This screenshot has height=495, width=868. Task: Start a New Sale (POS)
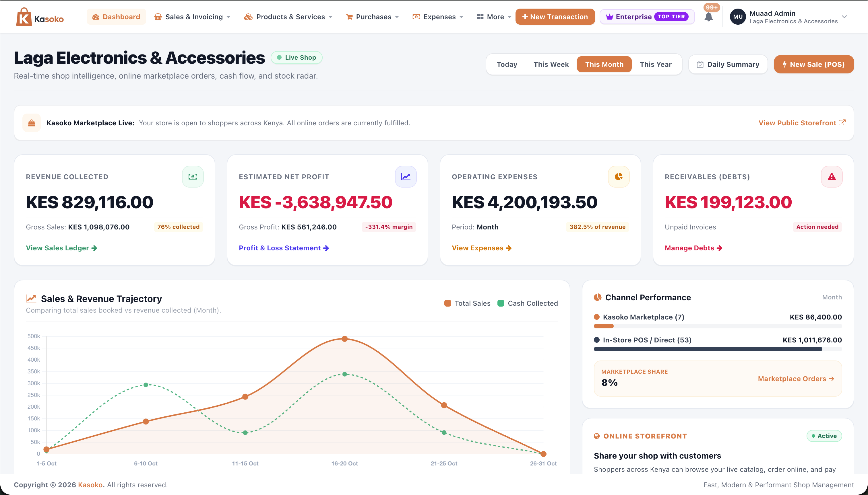813,64
